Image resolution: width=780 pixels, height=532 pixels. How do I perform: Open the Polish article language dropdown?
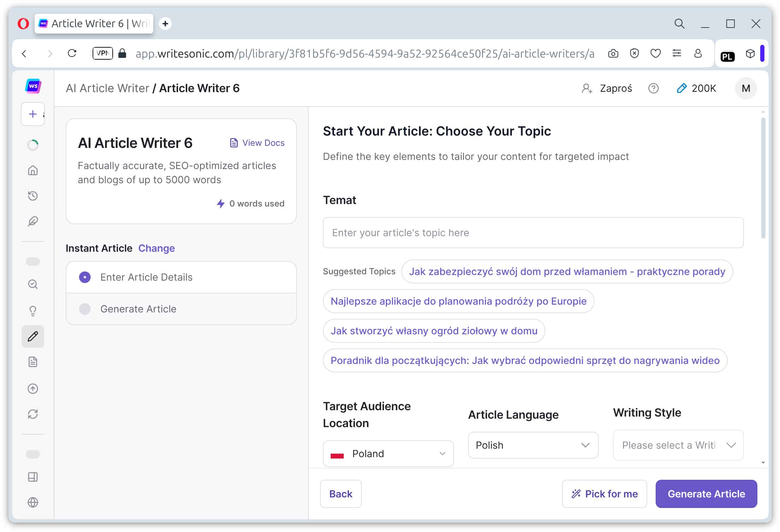pos(533,445)
